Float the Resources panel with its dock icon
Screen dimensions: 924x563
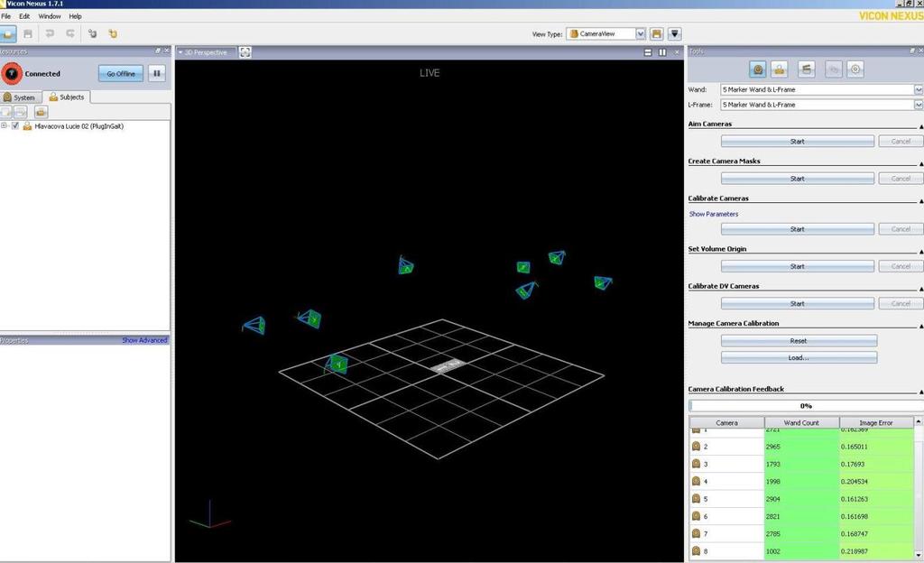(x=157, y=51)
